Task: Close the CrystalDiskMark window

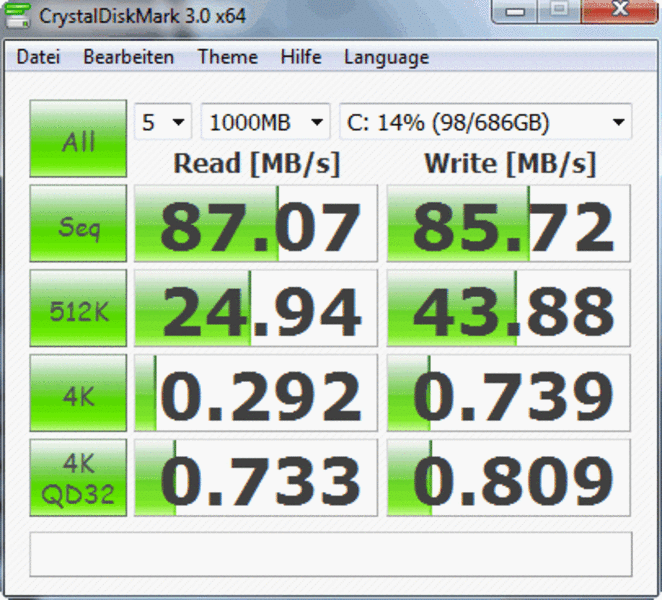Action: coord(619,11)
